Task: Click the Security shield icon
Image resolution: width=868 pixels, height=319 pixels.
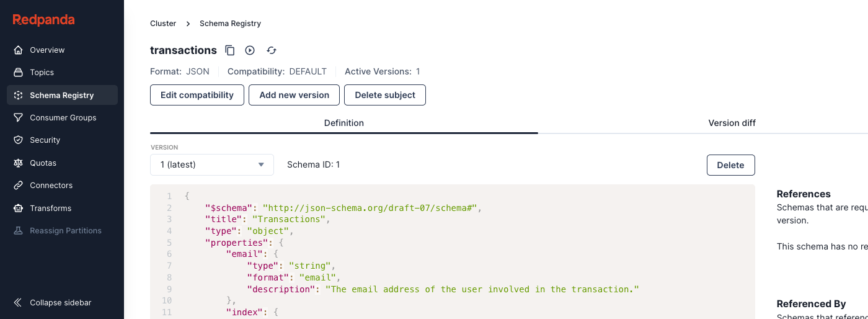Action: pyautogui.click(x=19, y=140)
